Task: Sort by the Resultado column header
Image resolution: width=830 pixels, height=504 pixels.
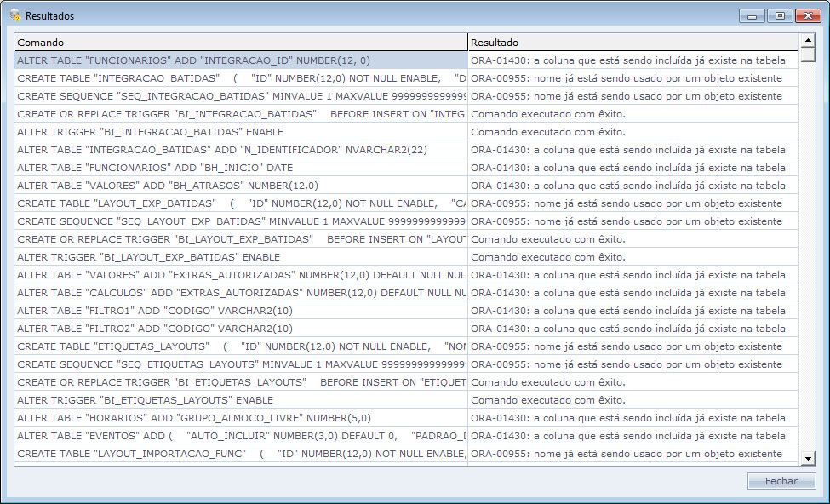Action: click(x=633, y=42)
